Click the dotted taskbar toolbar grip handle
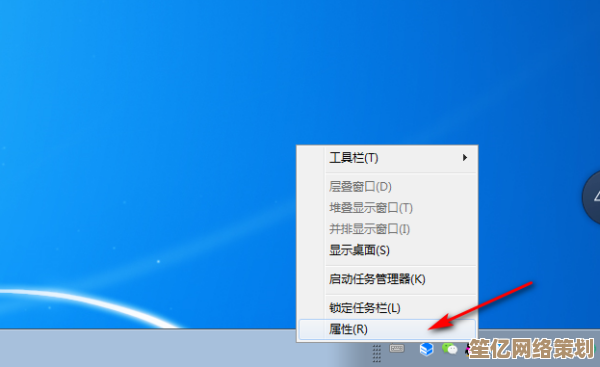 377,353
